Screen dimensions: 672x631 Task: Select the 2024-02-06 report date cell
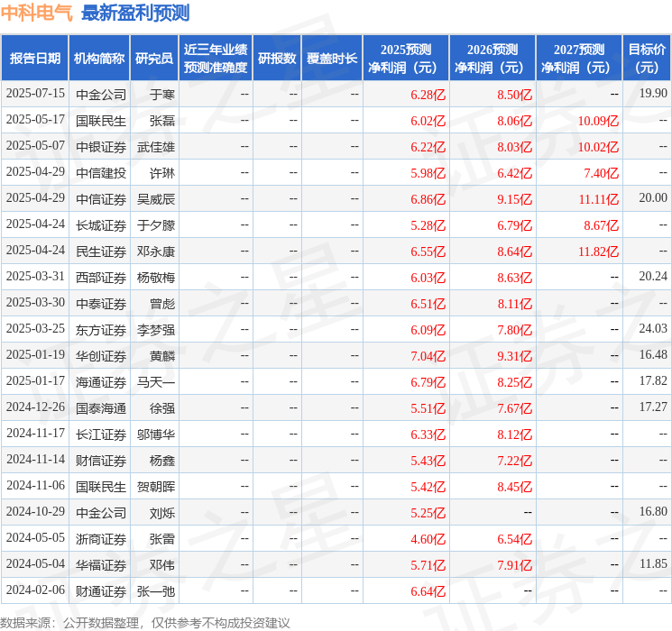tap(35, 590)
